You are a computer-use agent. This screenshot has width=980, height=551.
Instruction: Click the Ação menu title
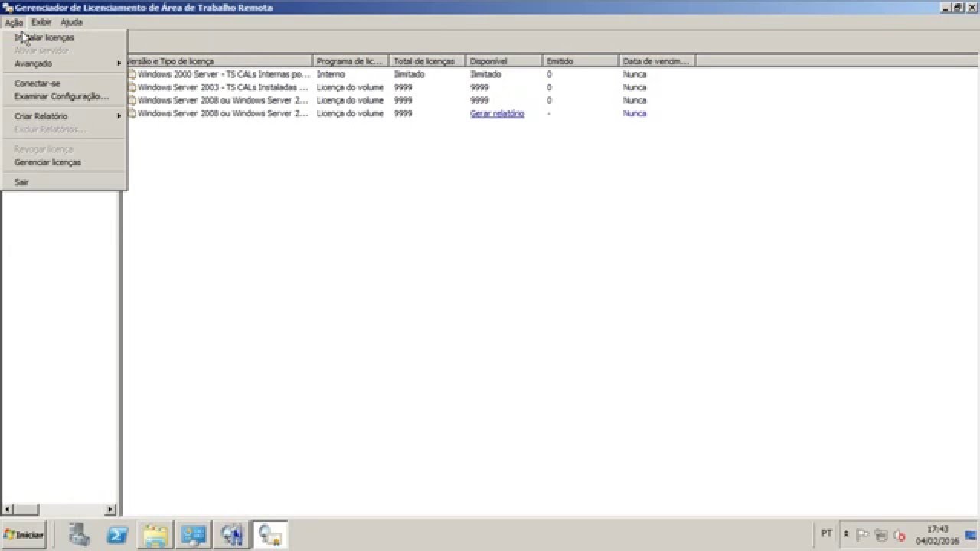click(x=14, y=22)
